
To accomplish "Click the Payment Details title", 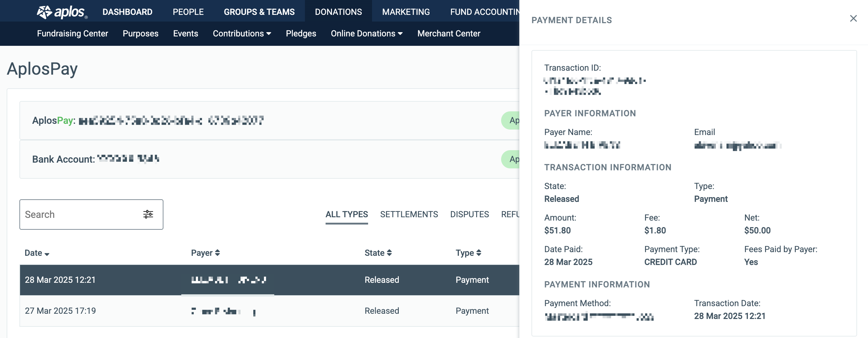I will [572, 20].
